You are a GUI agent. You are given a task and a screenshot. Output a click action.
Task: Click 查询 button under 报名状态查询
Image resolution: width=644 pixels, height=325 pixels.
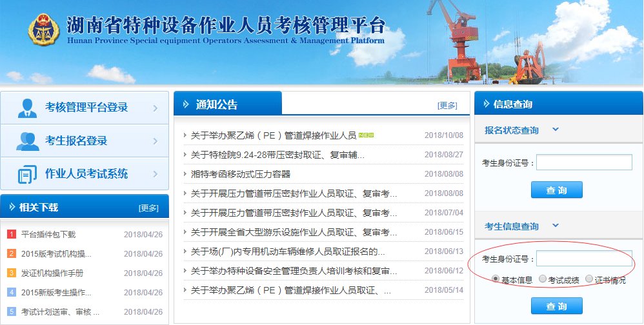(556, 190)
